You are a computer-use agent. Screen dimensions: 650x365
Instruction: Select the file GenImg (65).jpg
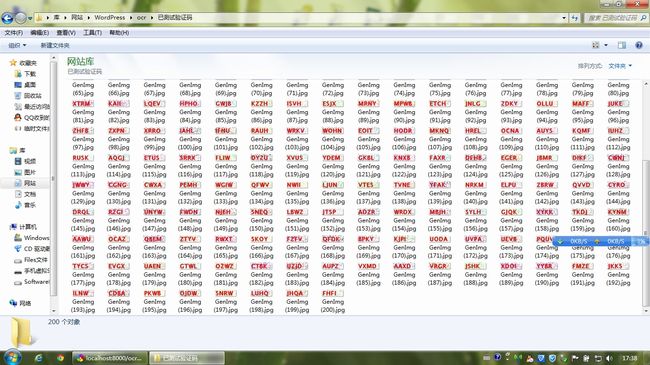pyautogui.click(x=83, y=89)
